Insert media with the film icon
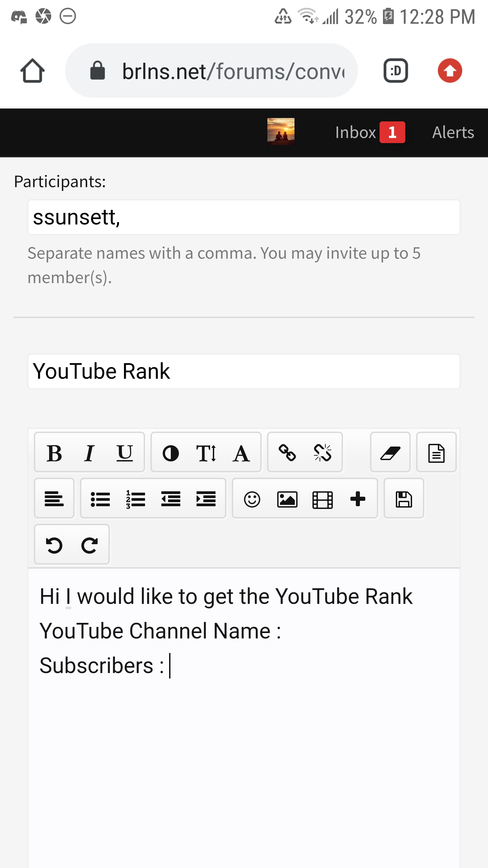The height and width of the screenshot is (868, 488). coord(323,499)
